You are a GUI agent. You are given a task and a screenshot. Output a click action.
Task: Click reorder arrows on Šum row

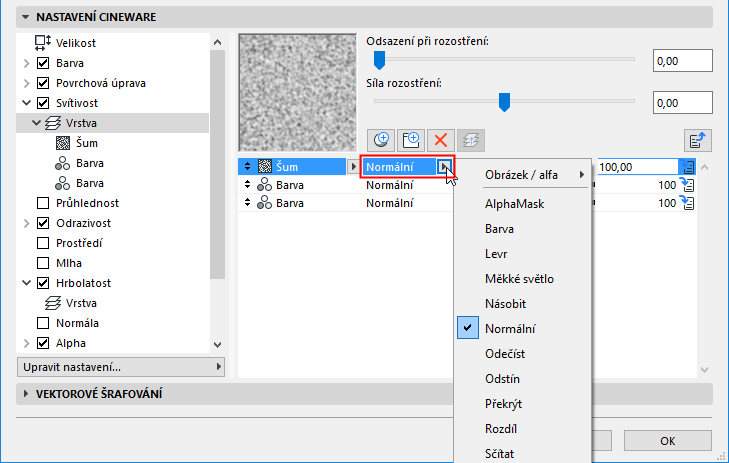(x=247, y=166)
